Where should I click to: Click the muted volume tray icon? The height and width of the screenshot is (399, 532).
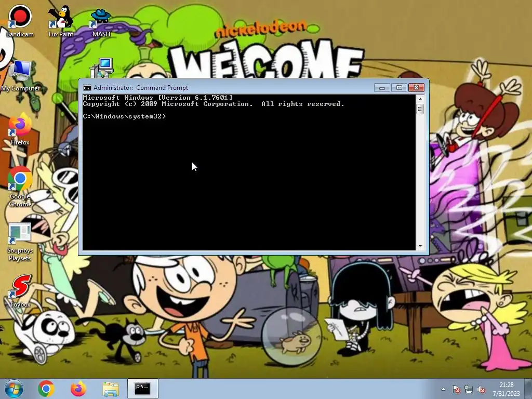tap(481, 390)
